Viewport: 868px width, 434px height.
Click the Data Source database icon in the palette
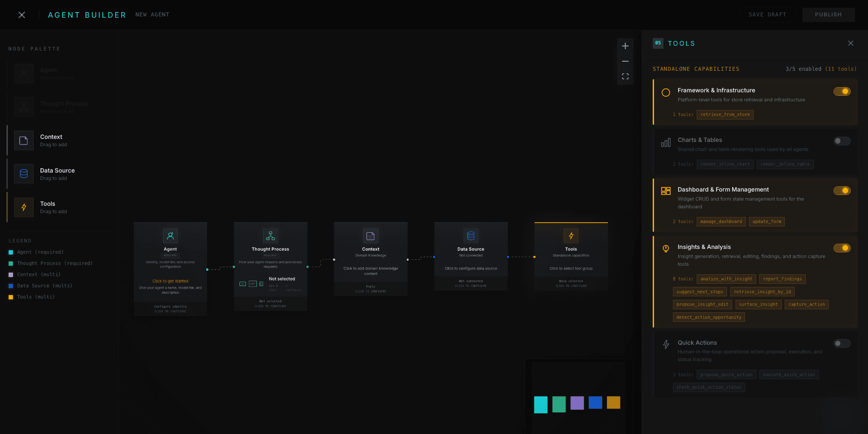pos(24,174)
